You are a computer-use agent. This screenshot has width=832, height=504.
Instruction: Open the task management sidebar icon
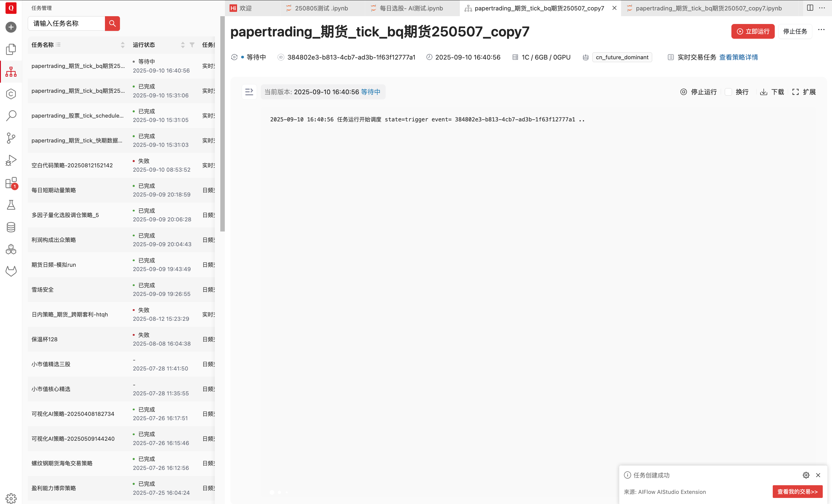point(11,72)
